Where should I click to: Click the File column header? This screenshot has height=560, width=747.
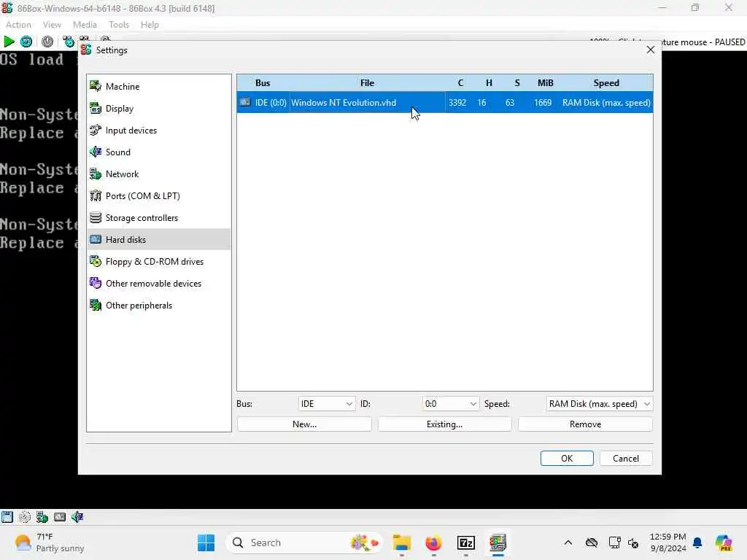point(367,83)
